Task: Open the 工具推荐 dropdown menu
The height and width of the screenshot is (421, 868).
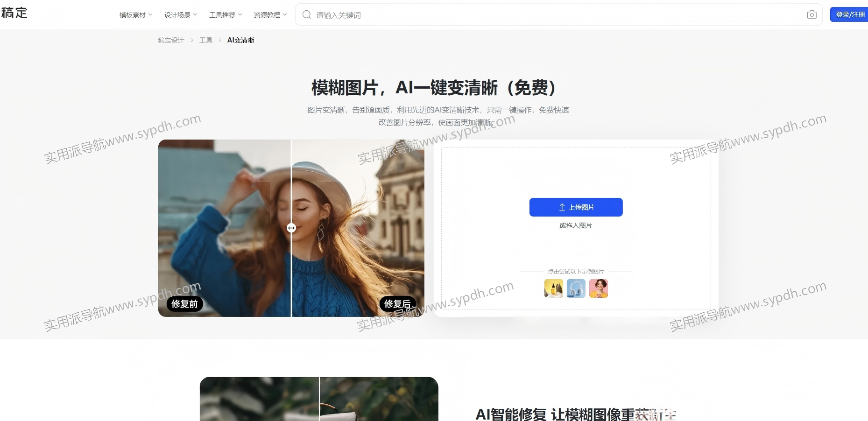Action: point(226,15)
